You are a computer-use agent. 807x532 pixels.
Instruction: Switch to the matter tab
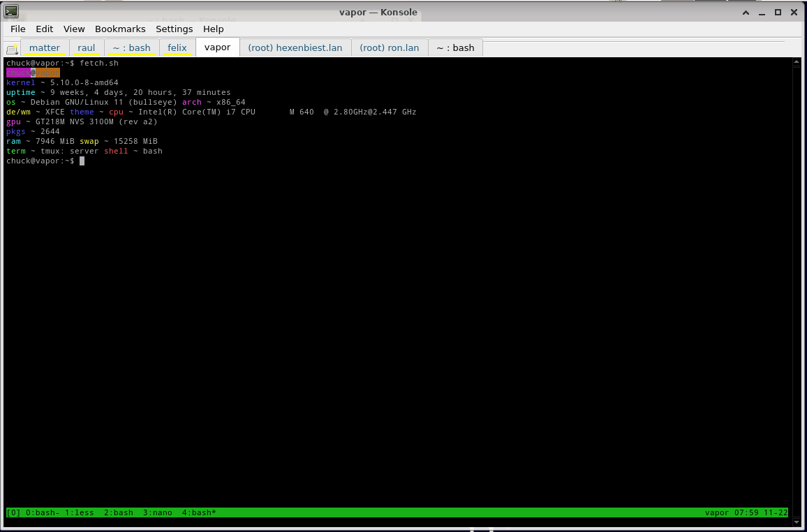45,47
